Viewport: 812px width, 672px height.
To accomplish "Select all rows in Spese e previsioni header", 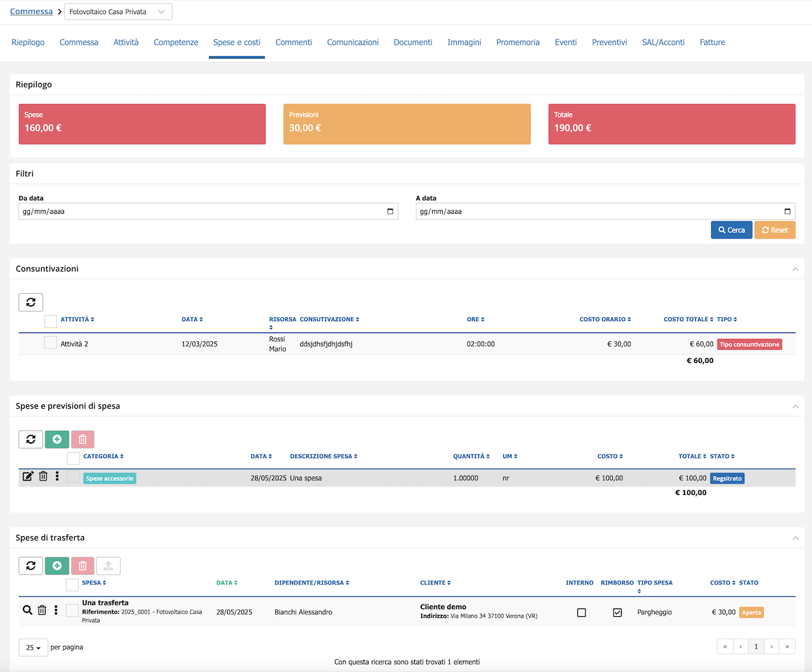I will [73, 458].
